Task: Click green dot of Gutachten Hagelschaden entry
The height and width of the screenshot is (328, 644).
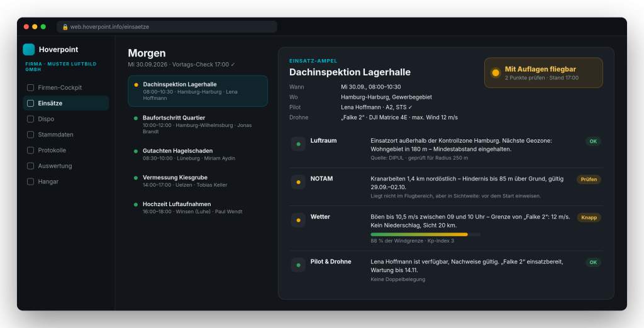Action: tap(136, 151)
